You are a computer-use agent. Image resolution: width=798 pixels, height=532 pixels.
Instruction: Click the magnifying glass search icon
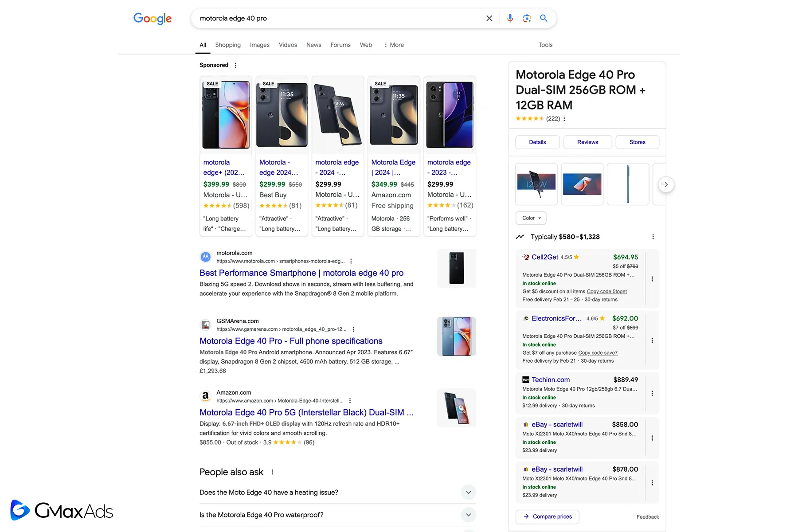[544, 18]
